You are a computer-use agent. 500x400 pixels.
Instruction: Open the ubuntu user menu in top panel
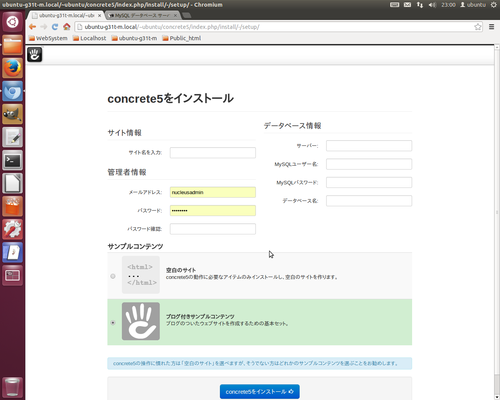473,5
